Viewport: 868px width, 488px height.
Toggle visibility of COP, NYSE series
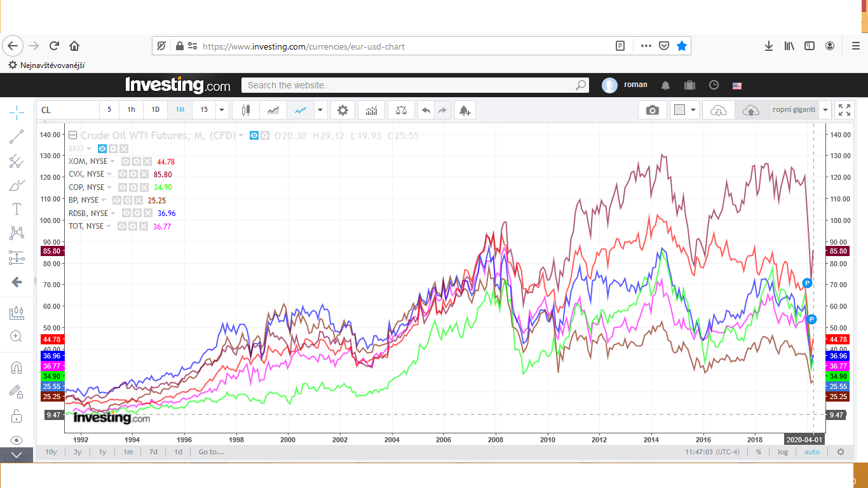coord(123,187)
